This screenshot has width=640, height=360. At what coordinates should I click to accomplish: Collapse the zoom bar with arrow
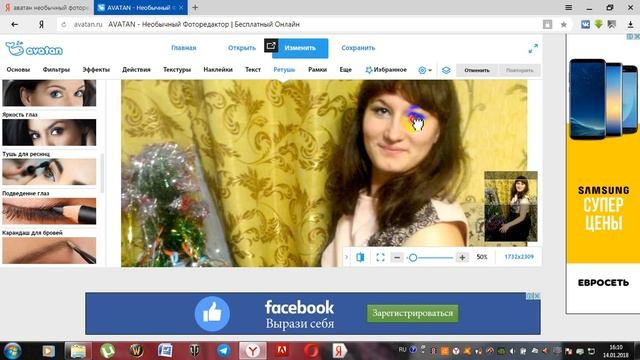(x=347, y=257)
